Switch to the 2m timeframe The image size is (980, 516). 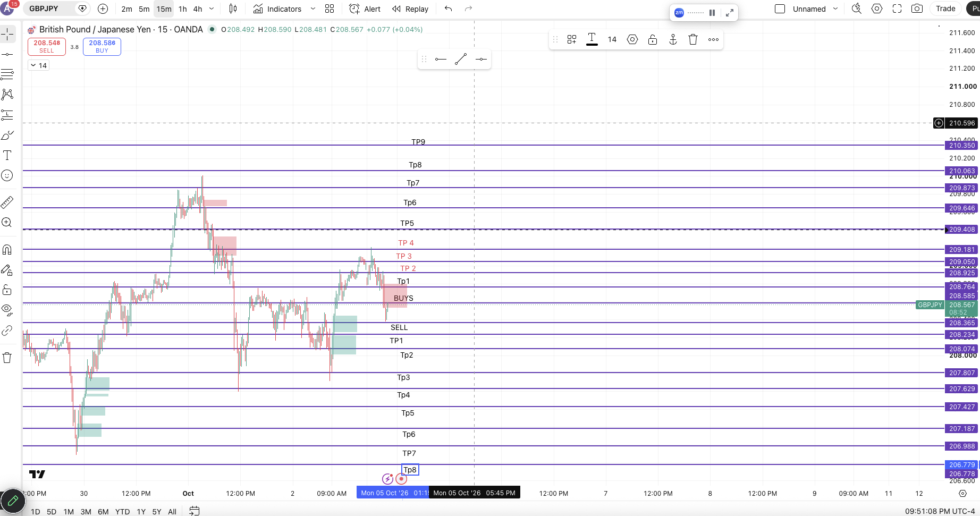point(126,9)
